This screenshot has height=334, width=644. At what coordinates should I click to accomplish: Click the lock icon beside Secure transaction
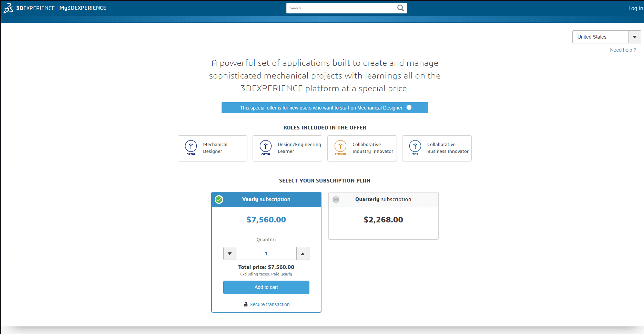click(246, 304)
